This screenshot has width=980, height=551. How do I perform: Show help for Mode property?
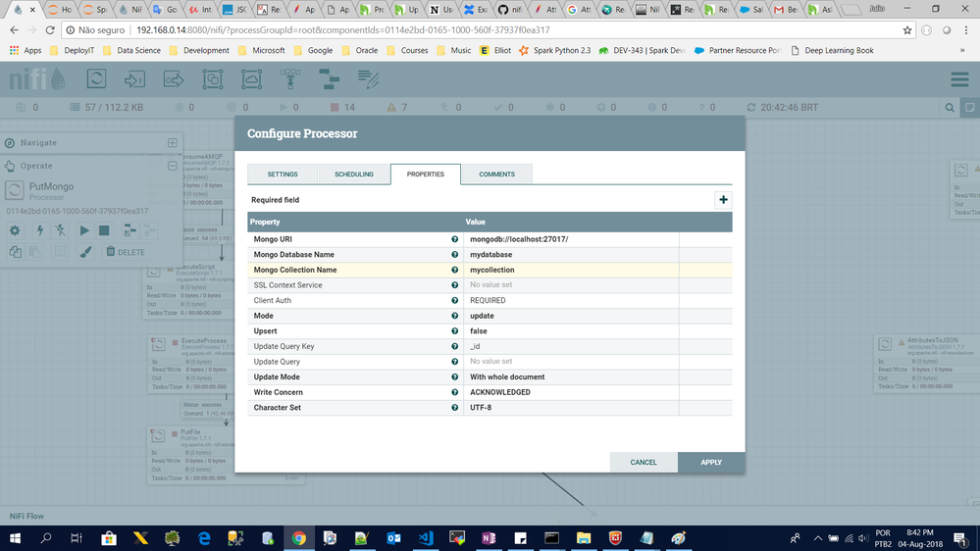pos(454,316)
